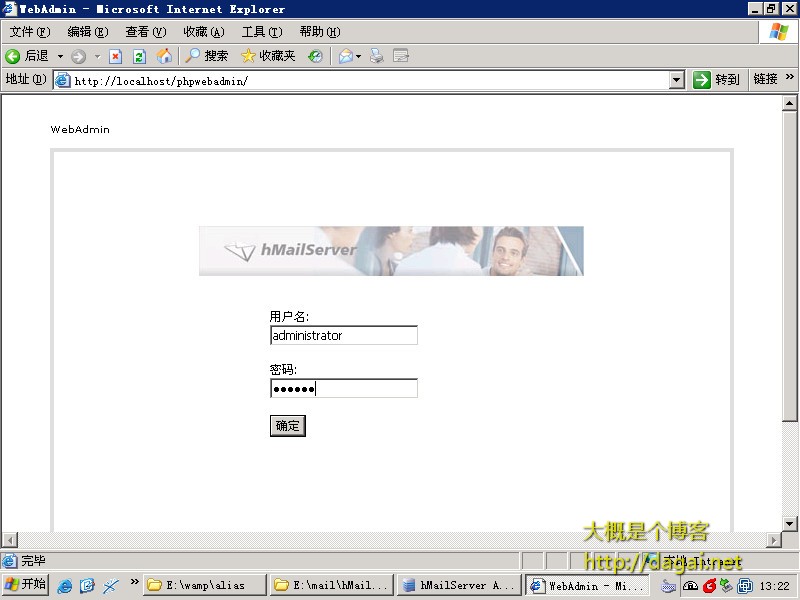Switch to hMailServer Administrator taskbar window

pos(459,585)
